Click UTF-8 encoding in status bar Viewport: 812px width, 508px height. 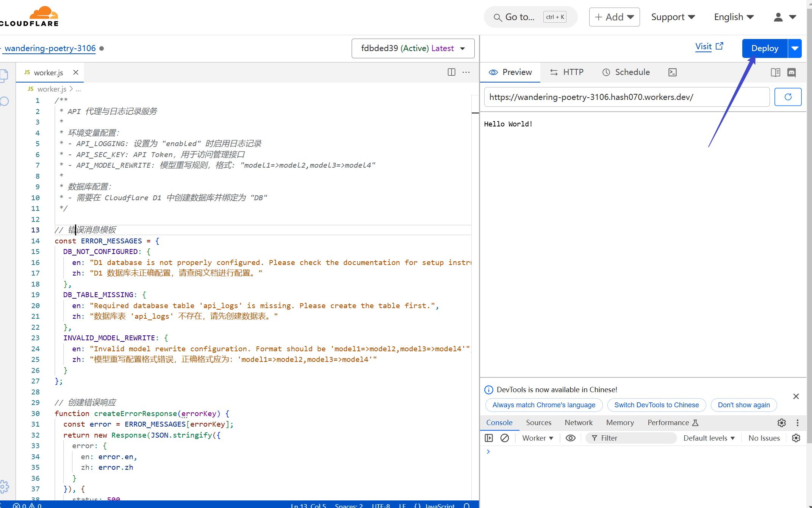coord(381,505)
